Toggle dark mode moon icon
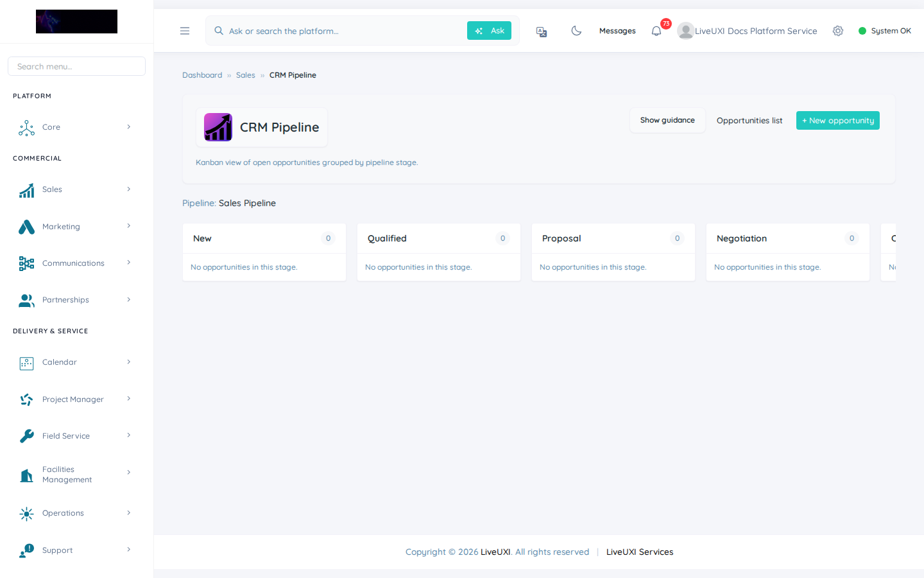 point(576,31)
